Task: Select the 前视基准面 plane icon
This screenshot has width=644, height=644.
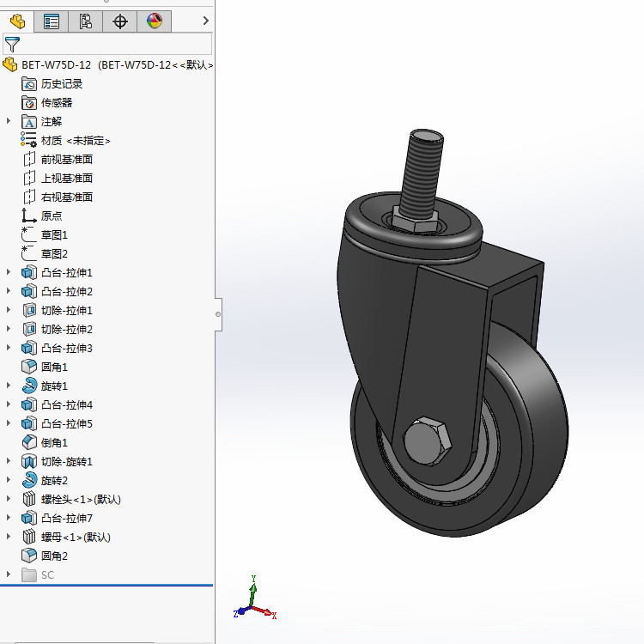Action: pos(28,159)
